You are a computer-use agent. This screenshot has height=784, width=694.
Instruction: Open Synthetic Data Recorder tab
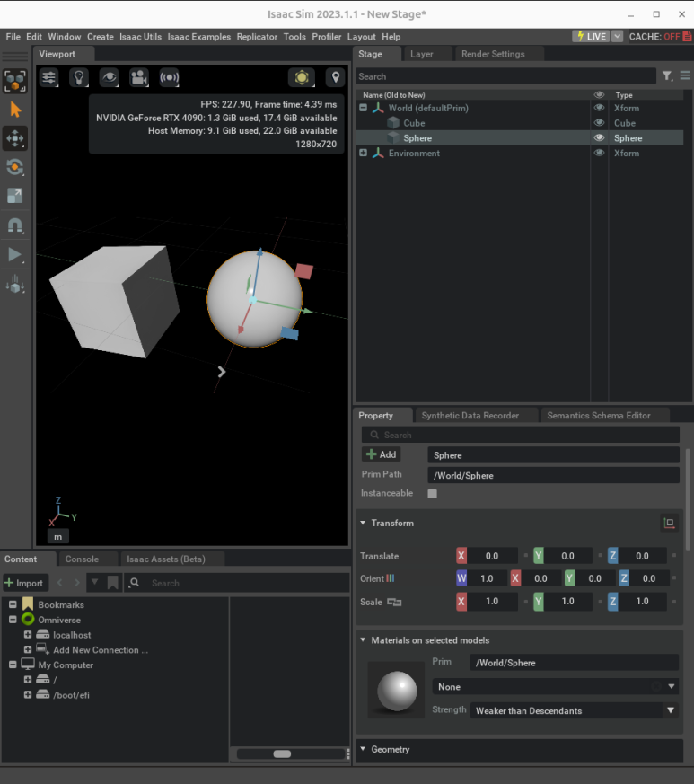pos(470,416)
